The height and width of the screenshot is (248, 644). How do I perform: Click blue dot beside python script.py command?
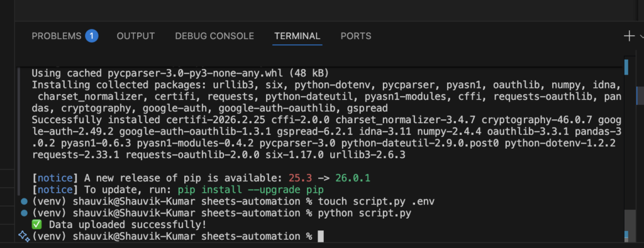(25, 213)
